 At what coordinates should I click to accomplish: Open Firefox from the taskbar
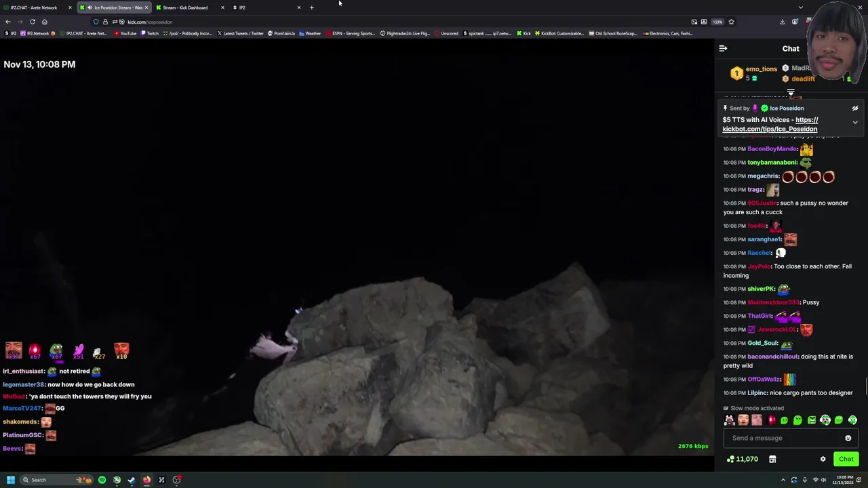point(146,480)
